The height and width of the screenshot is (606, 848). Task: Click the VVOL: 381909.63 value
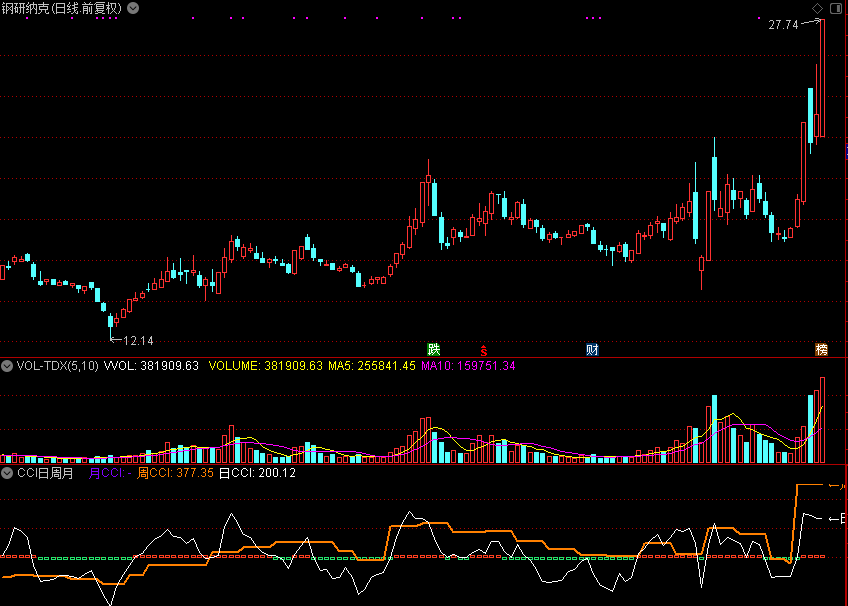151,366
